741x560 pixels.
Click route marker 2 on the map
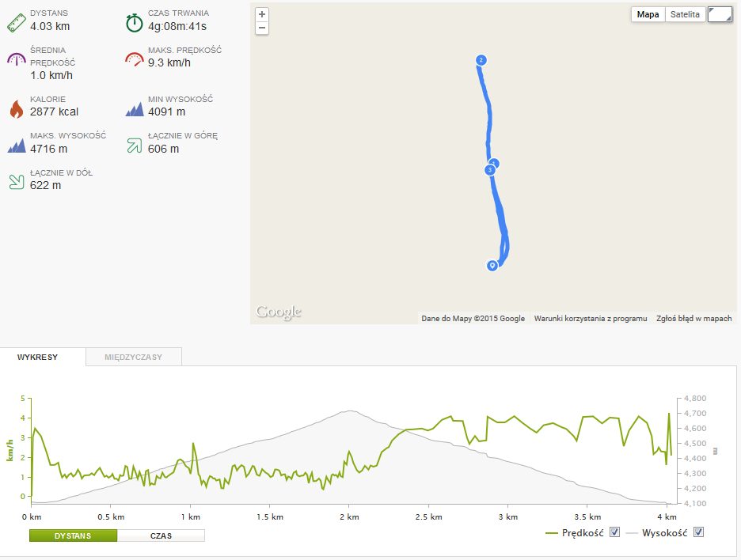[x=481, y=60]
